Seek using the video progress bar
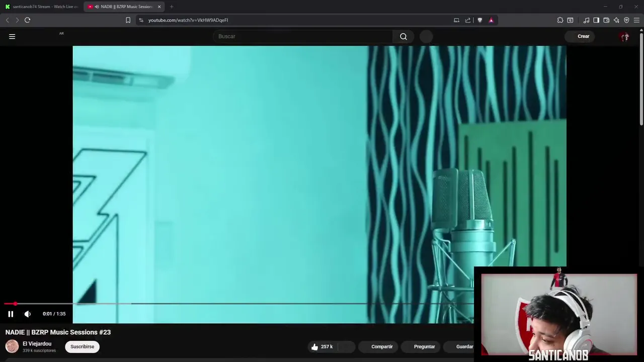Screen dimensions: 644x362 point(239,304)
